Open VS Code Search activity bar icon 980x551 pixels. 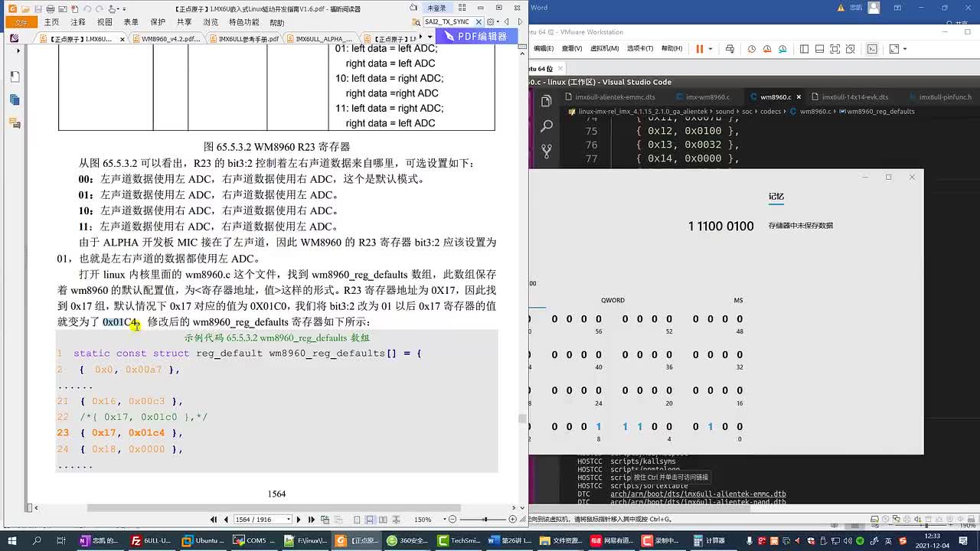point(546,126)
